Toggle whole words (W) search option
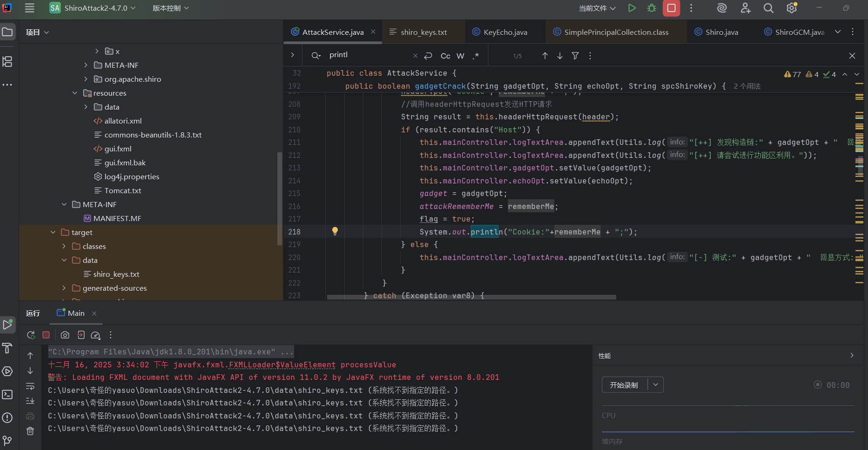The height and width of the screenshot is (450, 868). 460,56
